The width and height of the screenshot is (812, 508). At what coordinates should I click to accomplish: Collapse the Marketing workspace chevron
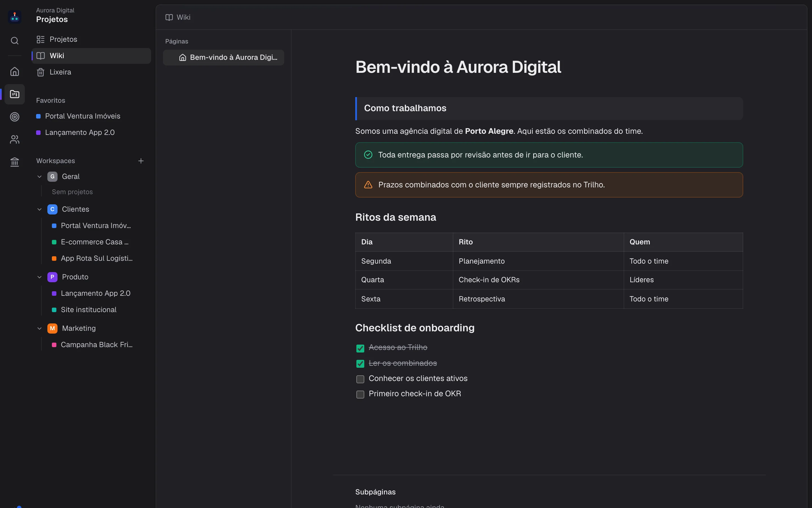tap(39, 328)
